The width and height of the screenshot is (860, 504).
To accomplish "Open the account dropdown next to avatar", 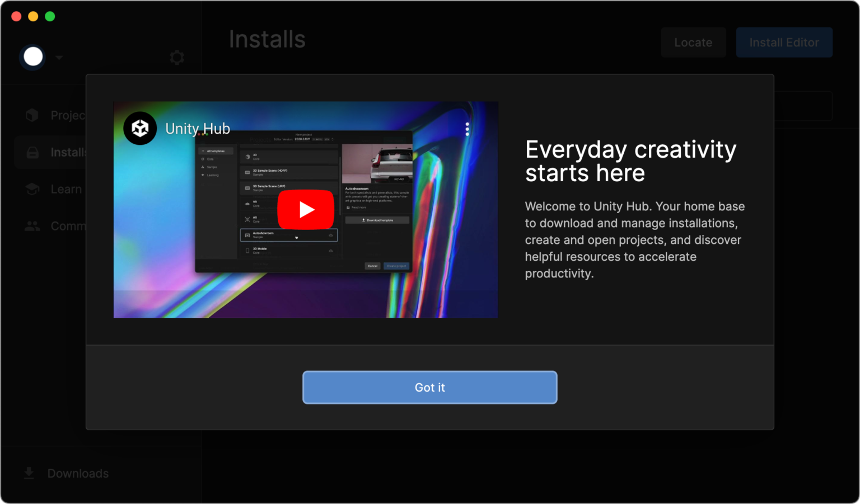I will (x=58, y=57).
